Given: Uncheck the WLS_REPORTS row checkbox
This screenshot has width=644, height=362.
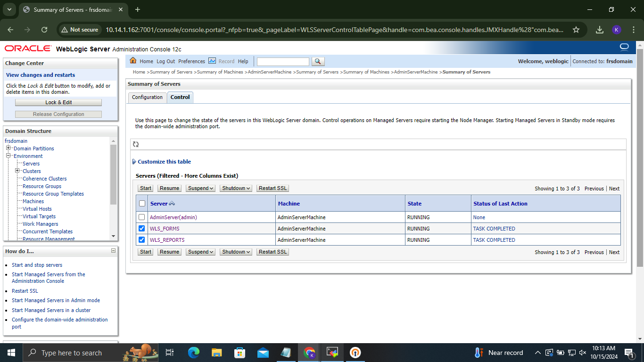Looking at the screenshot, I should pos(142,240).
